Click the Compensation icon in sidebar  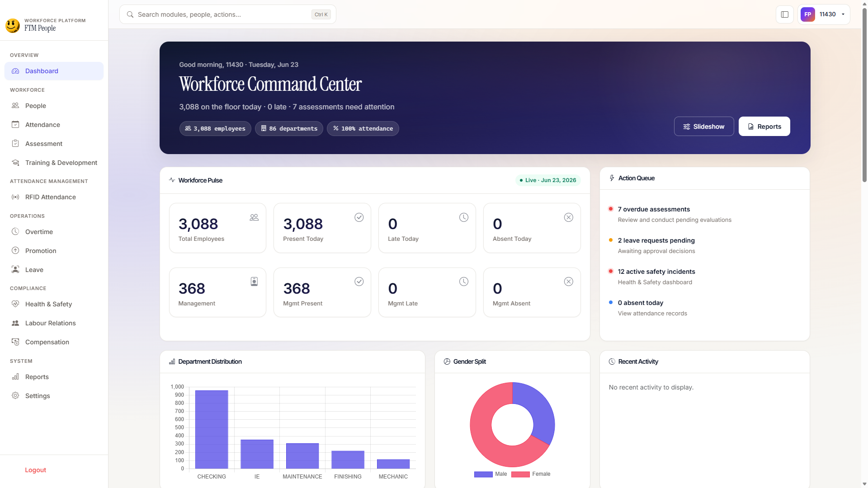[15, 342]
